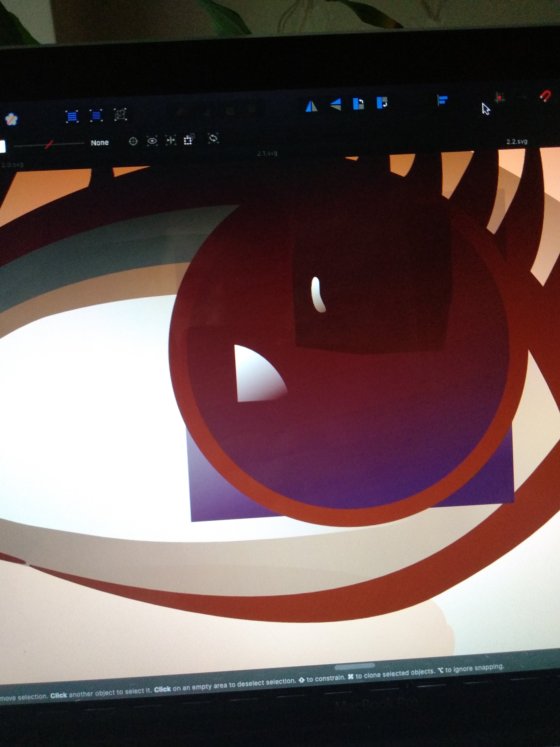Select the small white highlight on pupil
This screenshot has height=747, width=560.
click(x=318, y=295)
